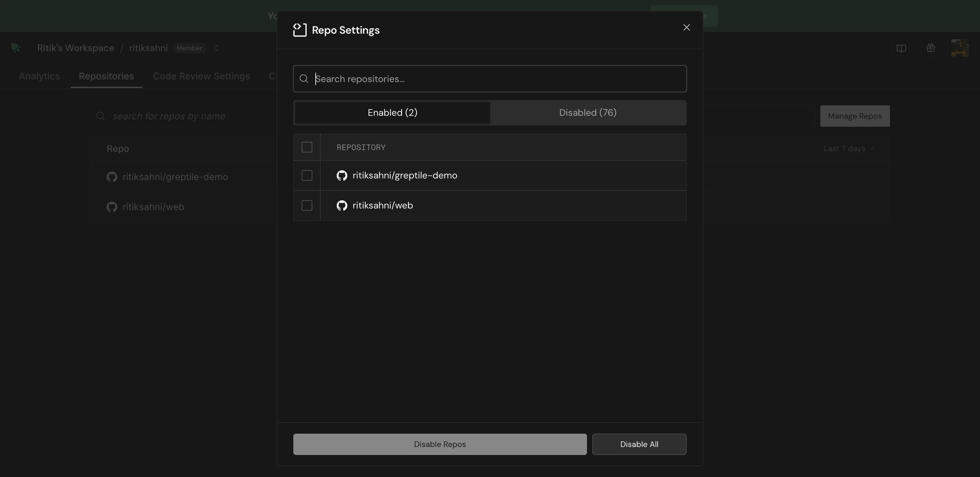Click the magnifier in the background repo search
Screen dimensions: 980x477
click(x=100, y=116)
